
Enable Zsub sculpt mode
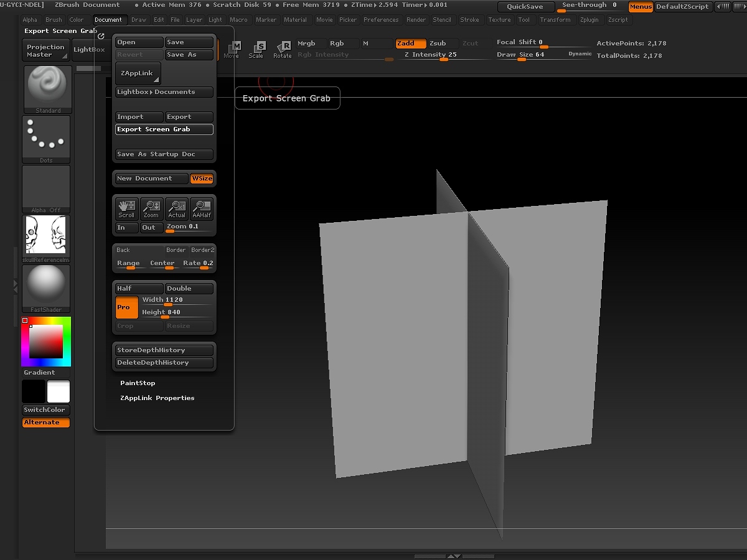coord(443,44)
